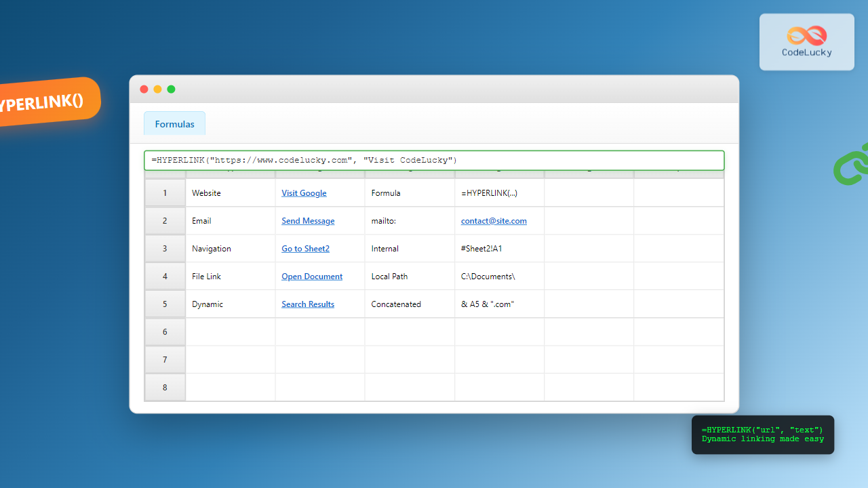Click the orange HYPERLINK() badge
This screenshot has width=868, height=488.
coord(47,102)
